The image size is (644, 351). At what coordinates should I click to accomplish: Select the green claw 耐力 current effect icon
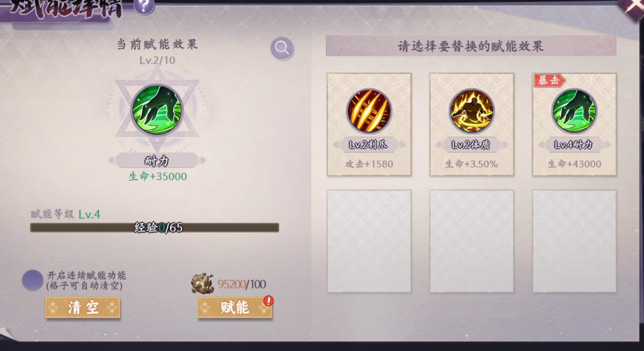coord(157,110)
